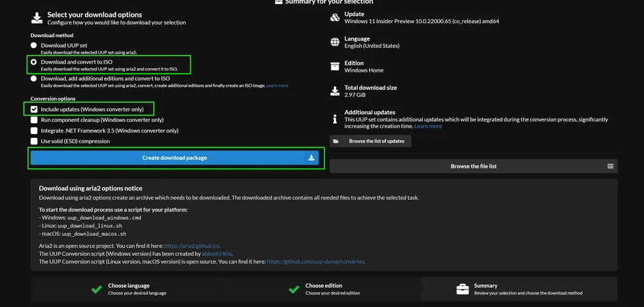Viewport: 644px width, 307px height.
Task: Click the folder icon on Browse the list of updates
Action: click(336, 141)
